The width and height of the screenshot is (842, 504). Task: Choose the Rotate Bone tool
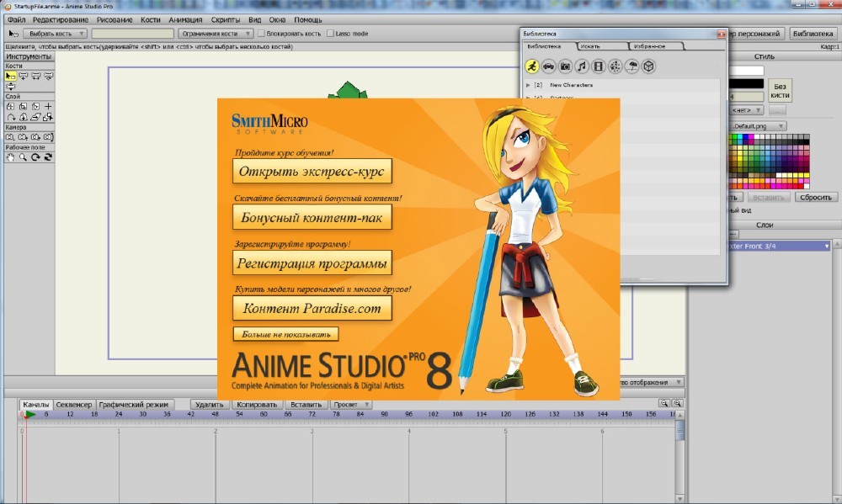(x=48, y=77)
